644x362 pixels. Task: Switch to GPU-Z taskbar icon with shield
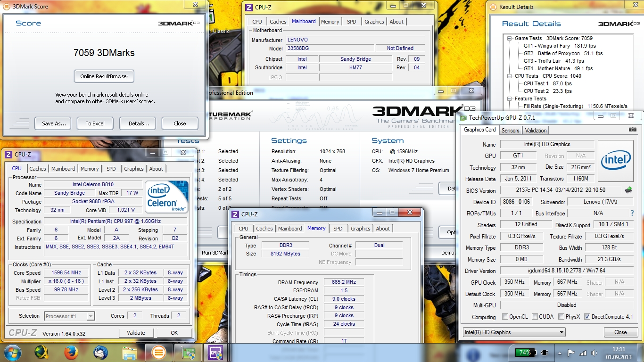(x=188, y=352)
